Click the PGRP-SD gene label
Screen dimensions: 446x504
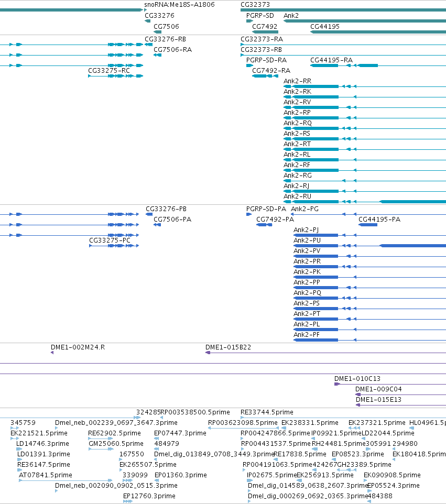[x=260, y=15]
